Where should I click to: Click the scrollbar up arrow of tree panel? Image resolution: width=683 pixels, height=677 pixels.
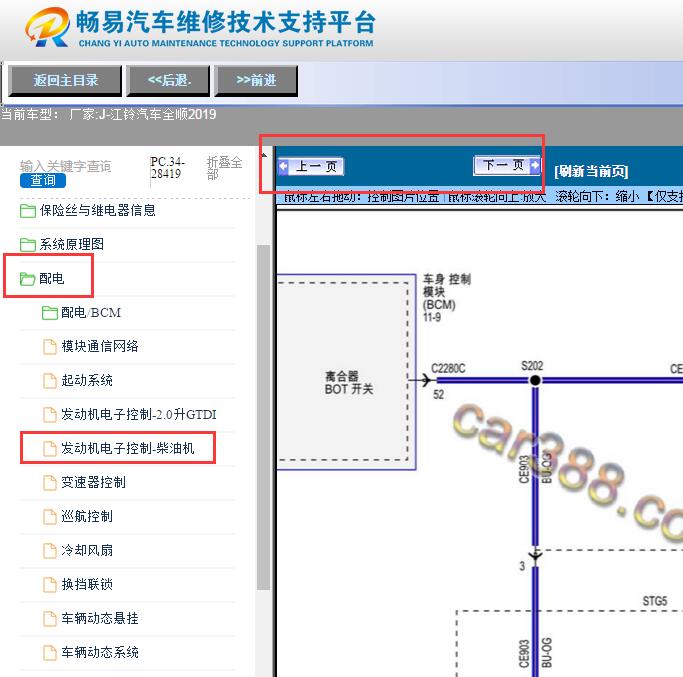264,155
